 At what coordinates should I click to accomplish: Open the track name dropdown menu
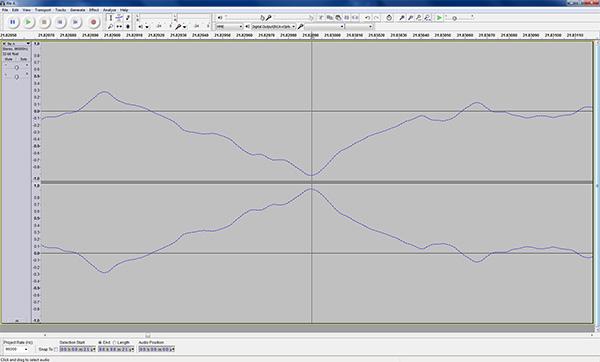pyautogui.click(x=16, y=44)
